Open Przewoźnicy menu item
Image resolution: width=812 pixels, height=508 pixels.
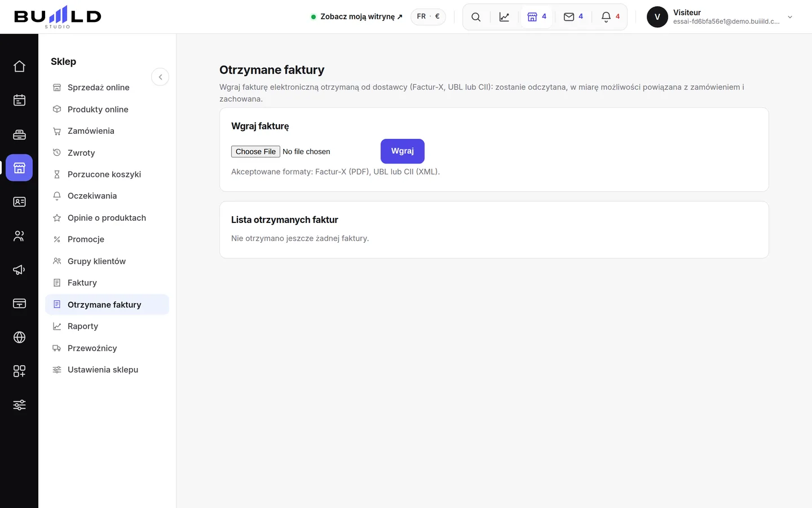107,348
